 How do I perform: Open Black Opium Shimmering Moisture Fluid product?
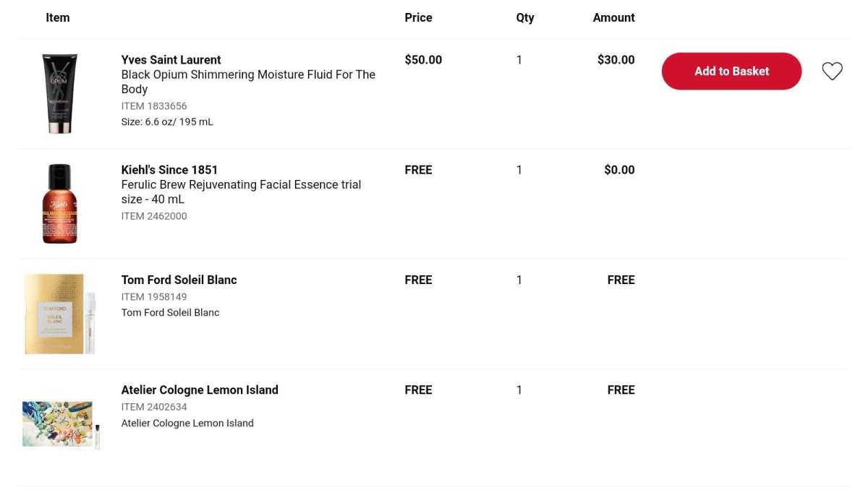tap(248, 82)
